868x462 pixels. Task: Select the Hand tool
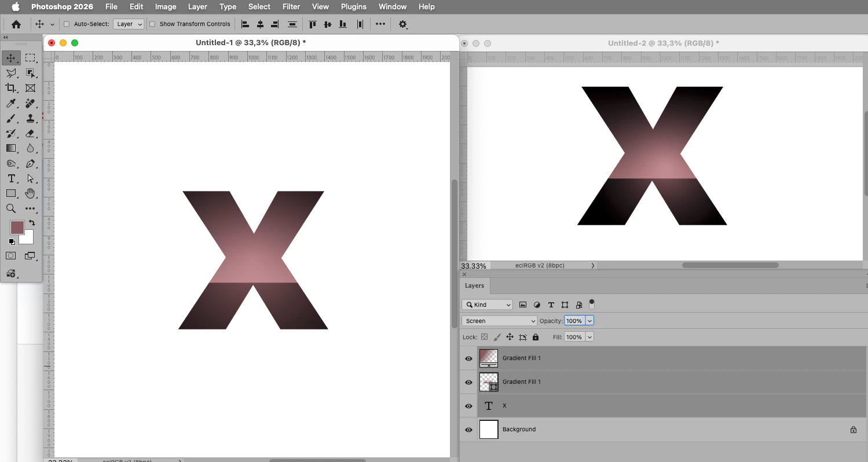pos(31,193)
